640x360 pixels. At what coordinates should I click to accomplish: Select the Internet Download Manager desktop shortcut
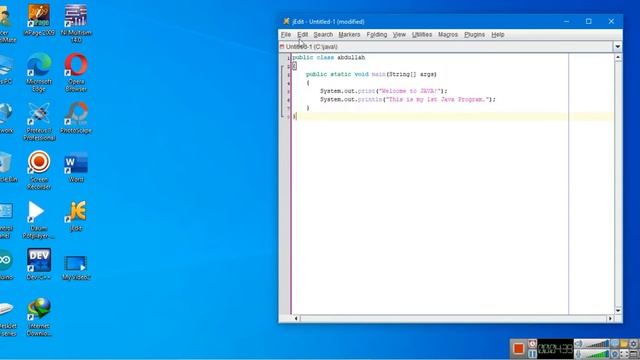[x=39, y=318]
